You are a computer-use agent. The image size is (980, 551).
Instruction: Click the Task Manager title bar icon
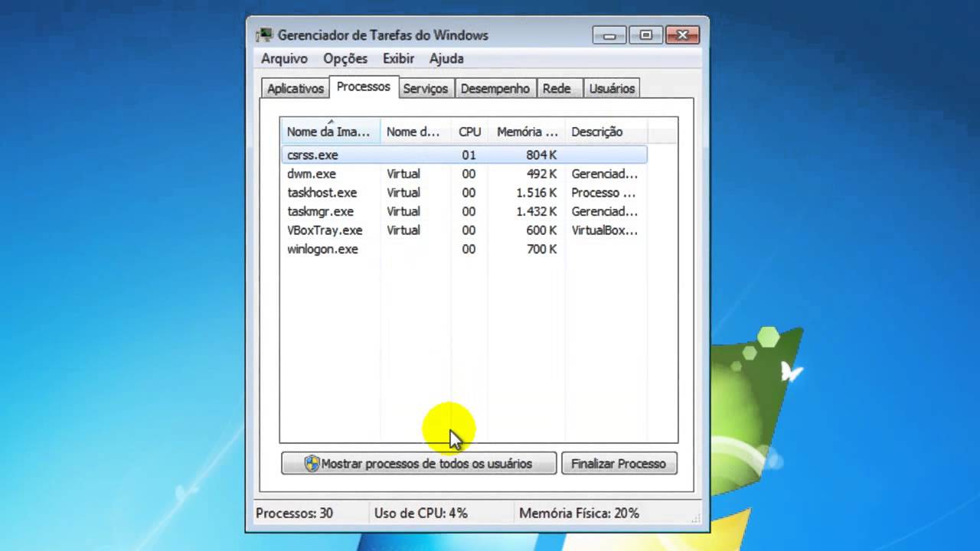pyautogui.click(x=264, y=35)
